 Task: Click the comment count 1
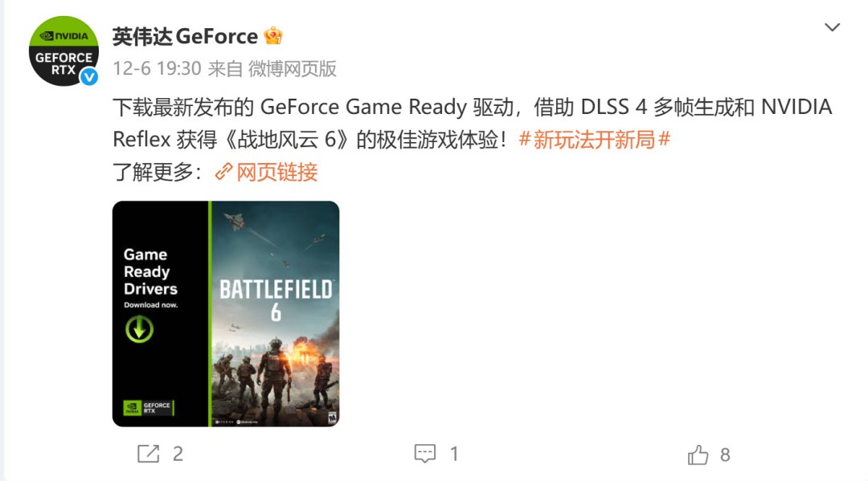(x=455, y=454)
